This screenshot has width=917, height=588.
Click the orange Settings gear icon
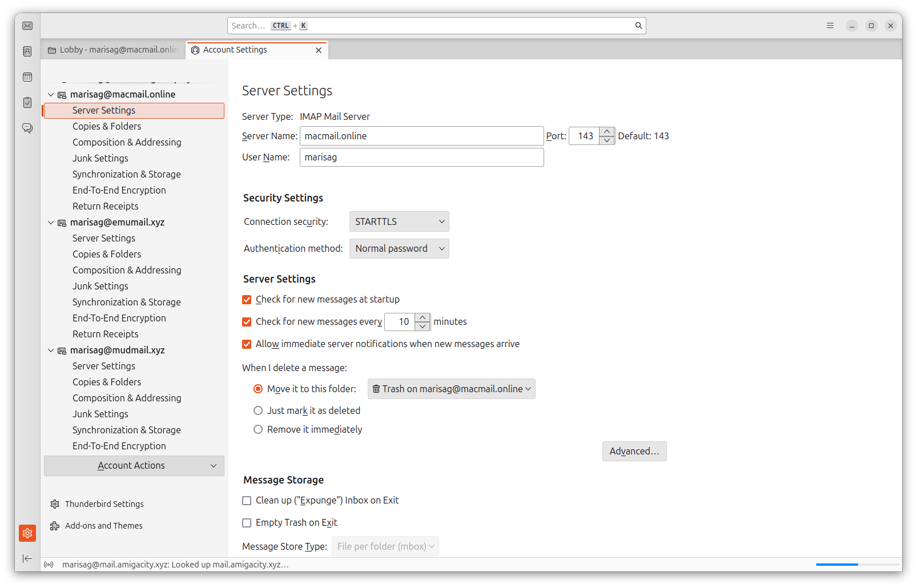click(27, 533)
